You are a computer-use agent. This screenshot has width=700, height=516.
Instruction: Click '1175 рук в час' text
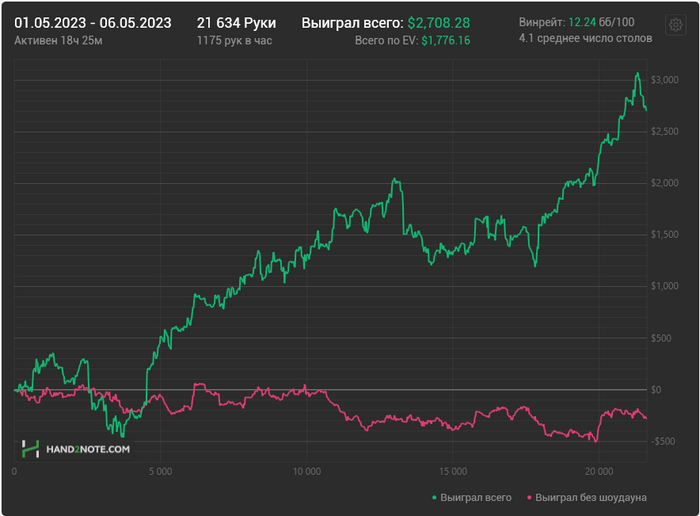coord(234,41)
